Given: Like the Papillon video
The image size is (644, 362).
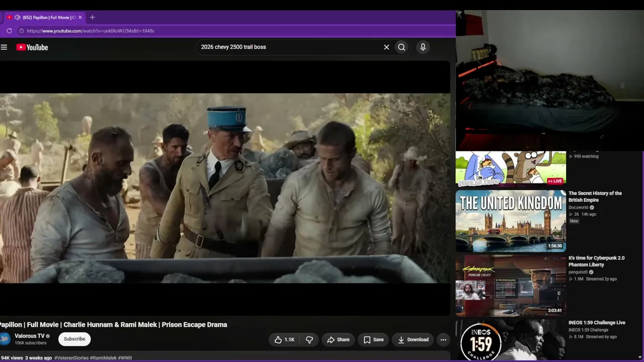Looking at the screenshot, I should coord(284,340).
